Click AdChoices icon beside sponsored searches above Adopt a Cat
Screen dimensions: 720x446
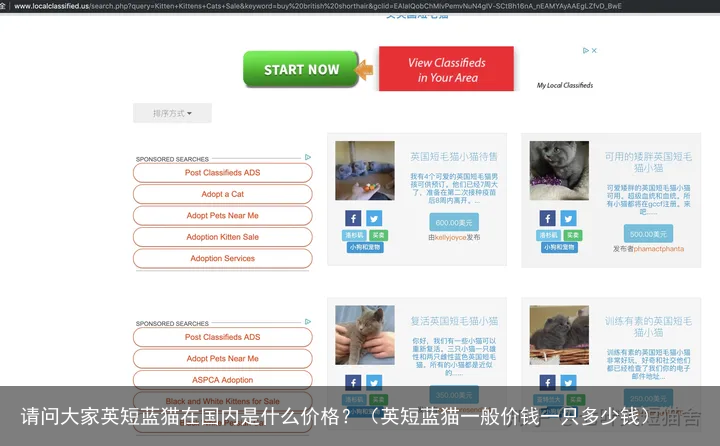tap(308, 157)
